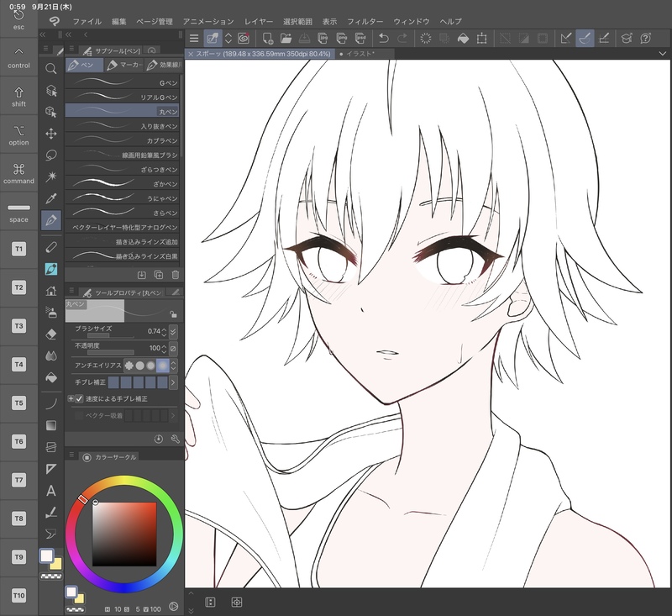Toggle snap to grid icon
672x616 pixels.
[x=604, y=39]
